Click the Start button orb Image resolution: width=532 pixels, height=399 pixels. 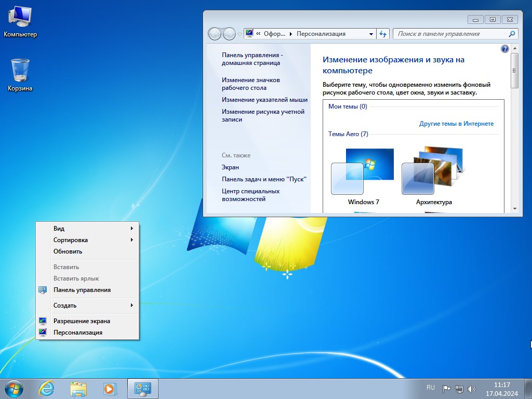tap(14, 389)
